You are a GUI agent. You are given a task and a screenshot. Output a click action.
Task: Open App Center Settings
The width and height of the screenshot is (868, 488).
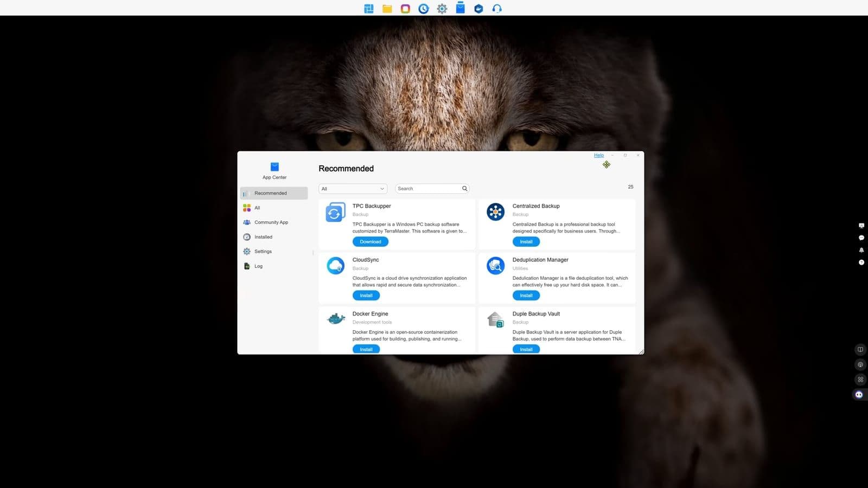[x=274, y=252]
